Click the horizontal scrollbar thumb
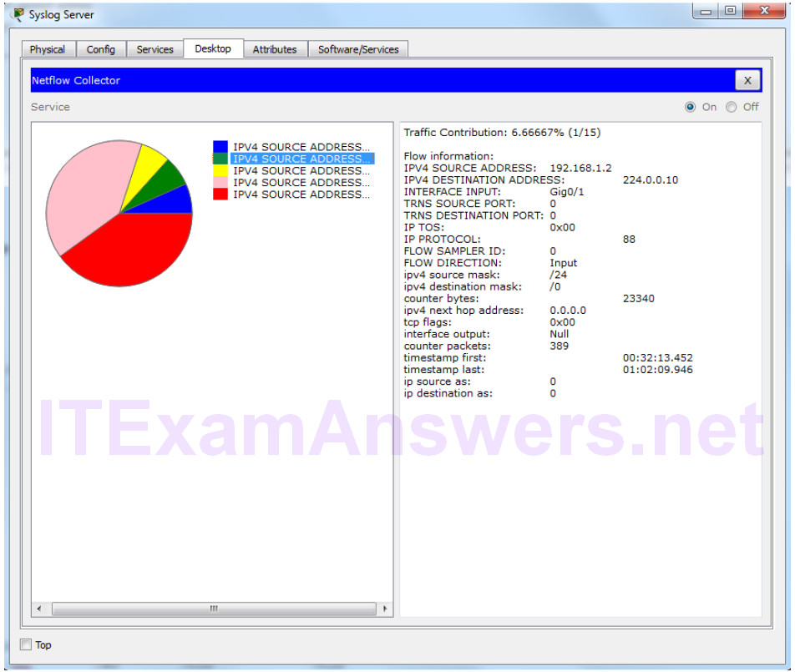Screen dimensions: 795x672 click(214, 609)
